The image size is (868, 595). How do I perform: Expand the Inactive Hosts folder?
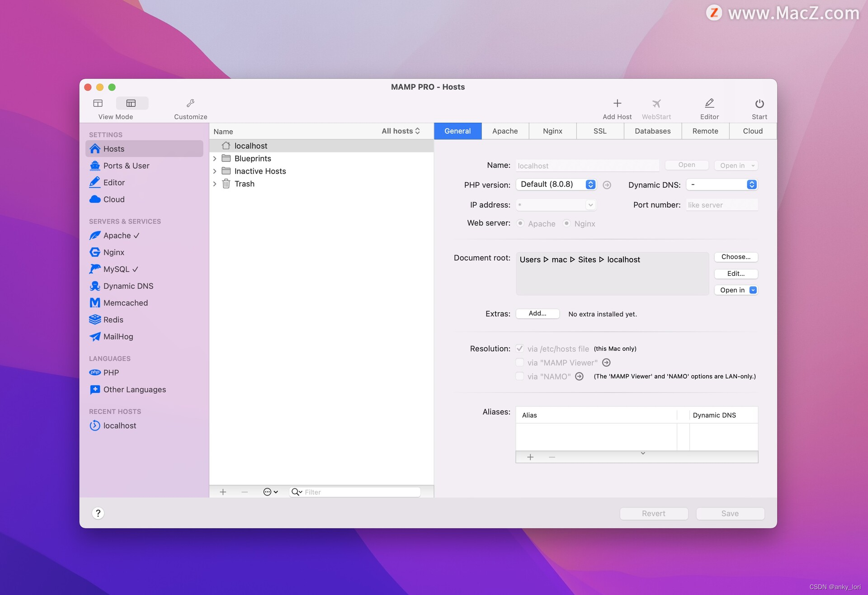click(x=215, y=171)
